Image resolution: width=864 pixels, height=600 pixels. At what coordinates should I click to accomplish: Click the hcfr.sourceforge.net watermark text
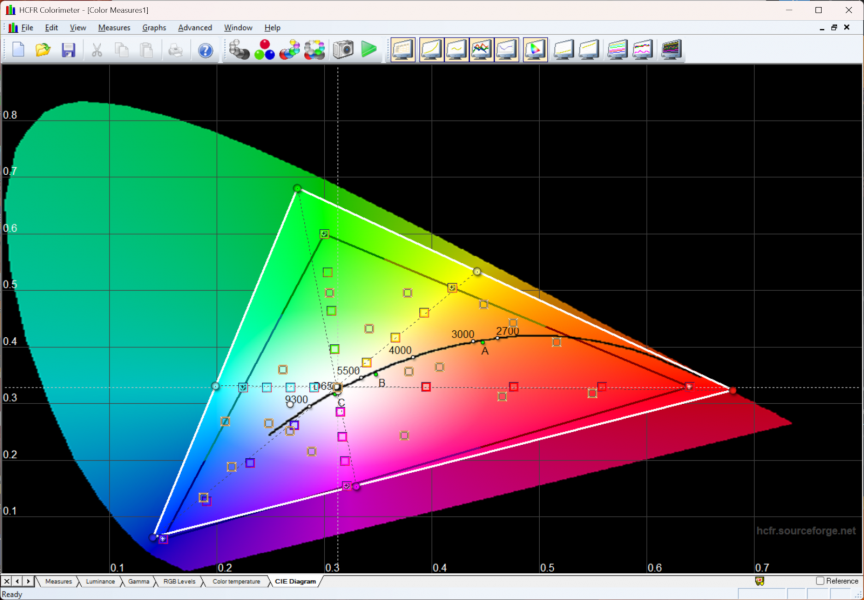[x=805, y=531]
